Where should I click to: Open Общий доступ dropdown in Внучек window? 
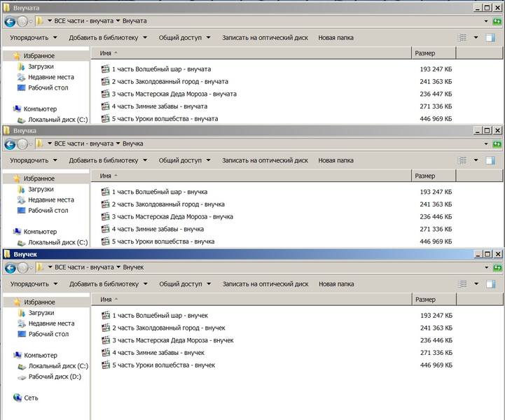point(185,284)
